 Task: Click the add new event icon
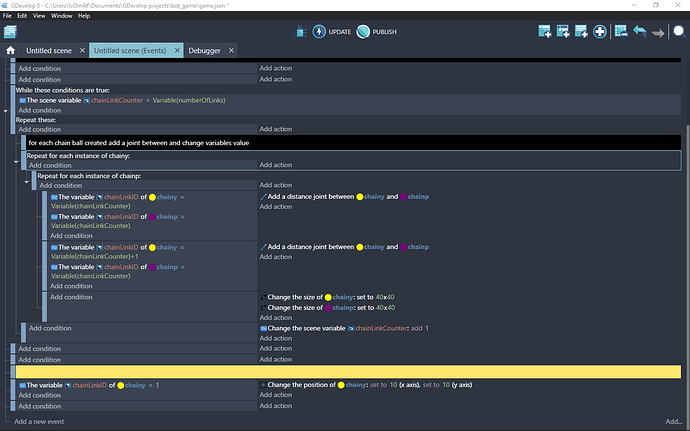click(x=545, y=32)
